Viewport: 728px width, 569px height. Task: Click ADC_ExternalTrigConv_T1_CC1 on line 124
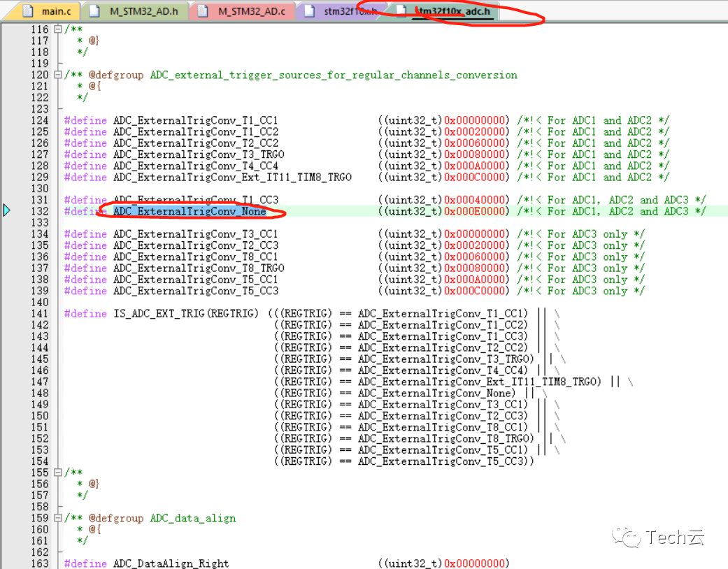(x=196, y=120)
